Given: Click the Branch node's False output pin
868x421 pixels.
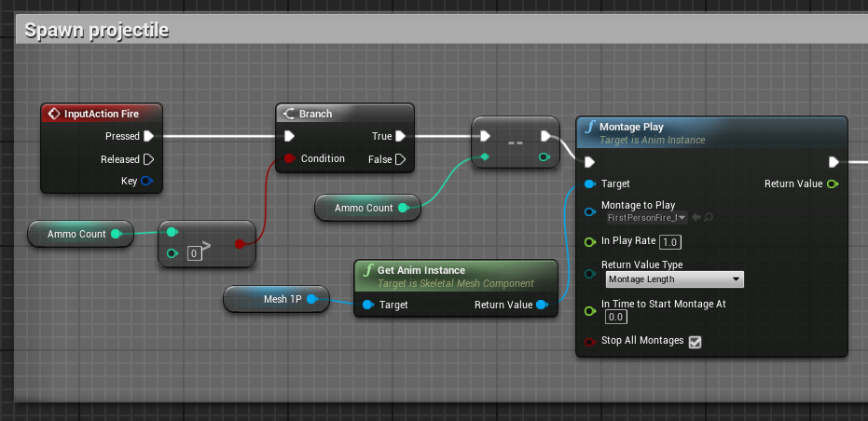Looking at the screenshot, I should [x=400, y=159].
